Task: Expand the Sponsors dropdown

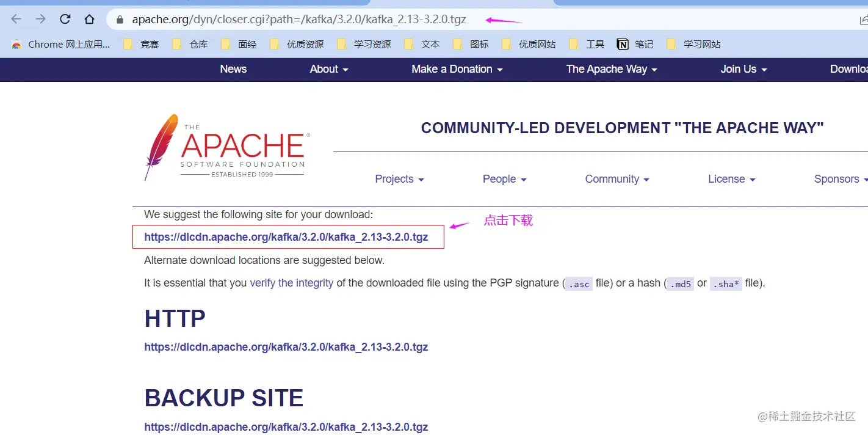Action: tap(841, 179)
